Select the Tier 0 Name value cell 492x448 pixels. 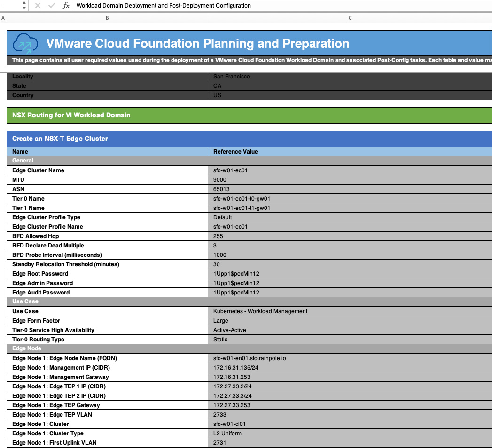coord(350,199)
